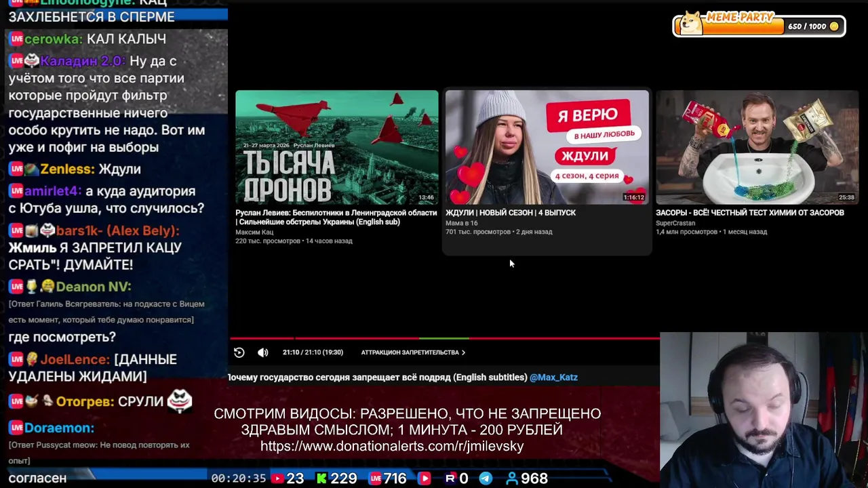Click the donationalerts.com/r/jmilevsky URL text
The image size is (868, 488).
point(392,446)
